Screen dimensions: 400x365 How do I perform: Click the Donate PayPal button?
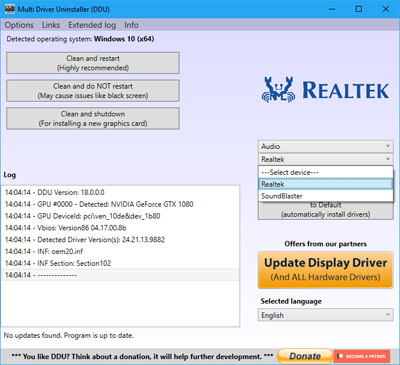[305, 356]
